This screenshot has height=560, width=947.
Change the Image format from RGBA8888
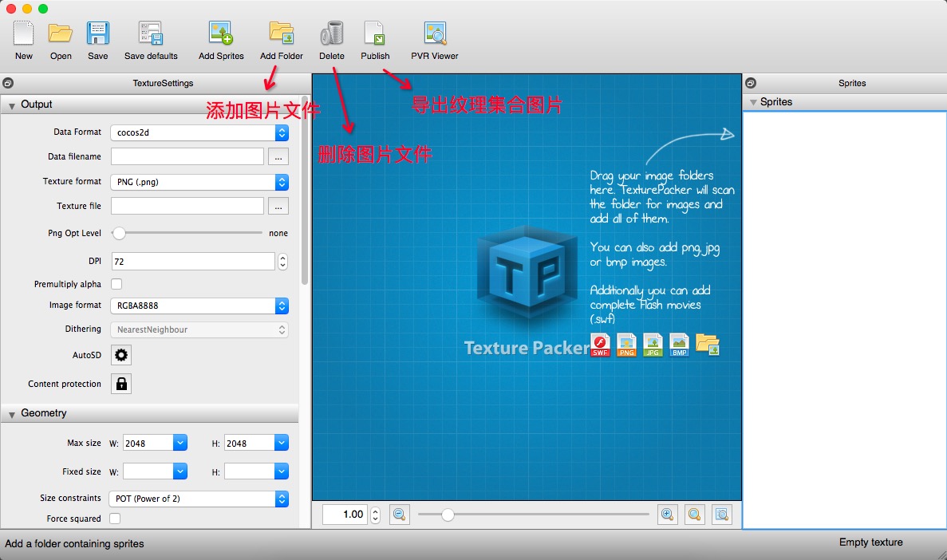(x=199, y=306)
